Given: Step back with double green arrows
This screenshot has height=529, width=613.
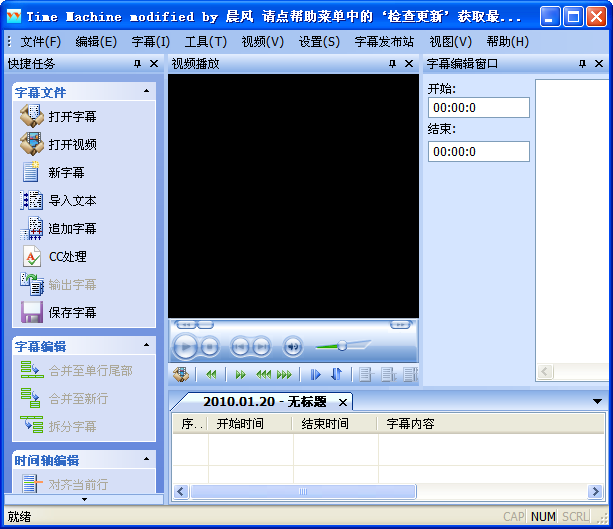Looking at the screenshot, I should [211, 375].
